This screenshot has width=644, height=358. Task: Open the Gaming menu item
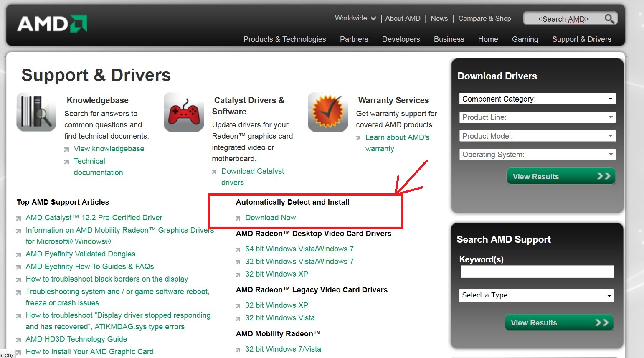[525, 39]
